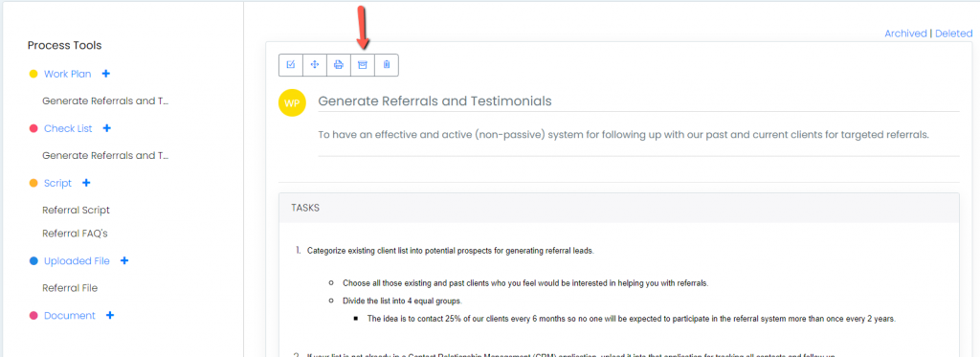
Task: Click the delete trash icon in the toolbar
Action: pos(387,64)
